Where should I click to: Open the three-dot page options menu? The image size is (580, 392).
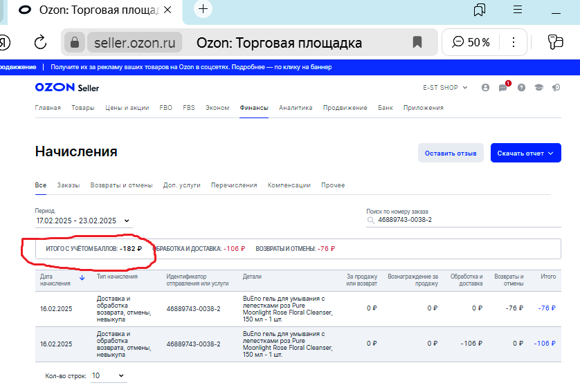point(514,42)
